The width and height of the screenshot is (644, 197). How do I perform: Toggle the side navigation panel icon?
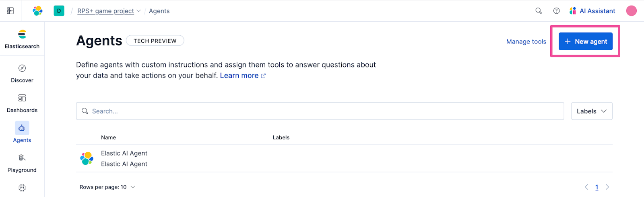coord(10,11)
